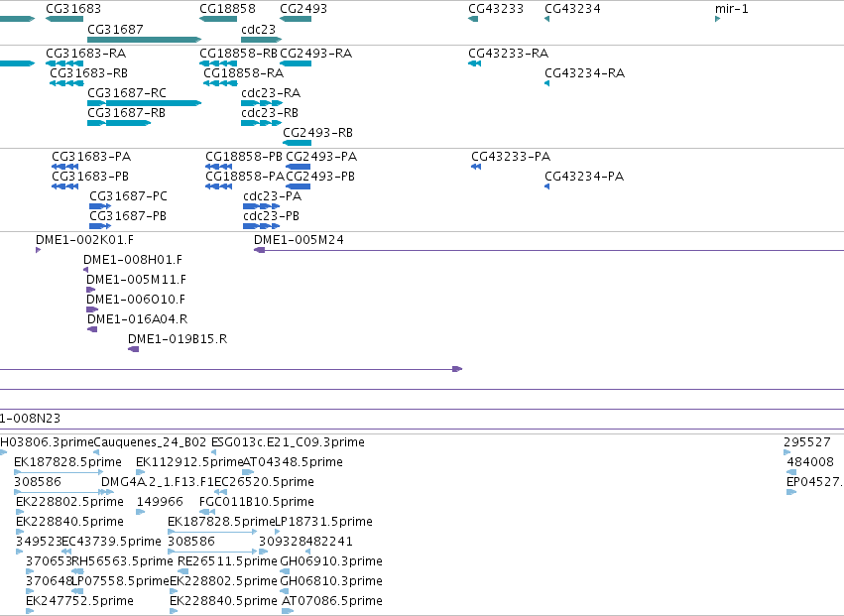Select the CG2493 gene glyph
844x616 pixels.
[296, 19]
